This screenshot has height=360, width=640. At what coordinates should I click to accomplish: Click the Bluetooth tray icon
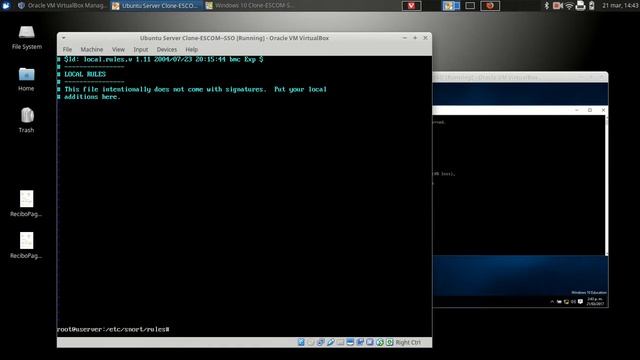pyautogui.click(x=547, y=5)
